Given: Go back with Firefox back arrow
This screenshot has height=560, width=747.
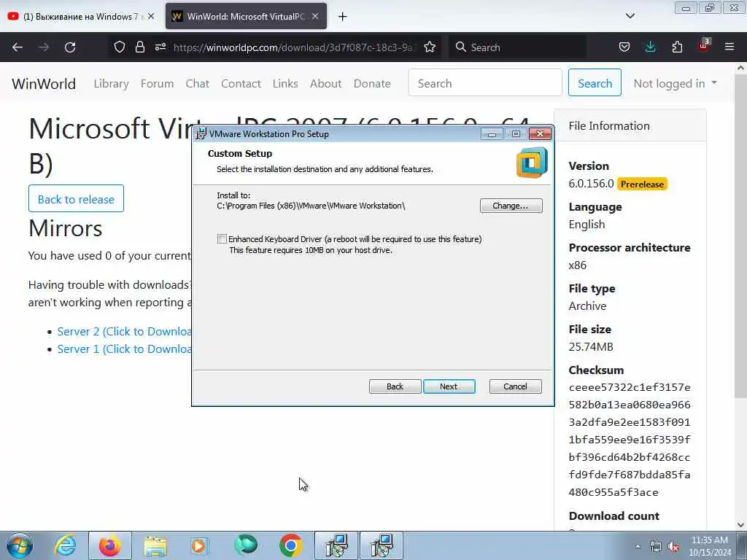Looking at the screenshot, I should 18,47.
